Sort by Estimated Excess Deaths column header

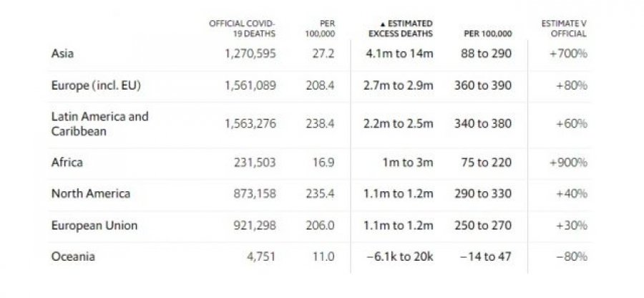(401, 29)
